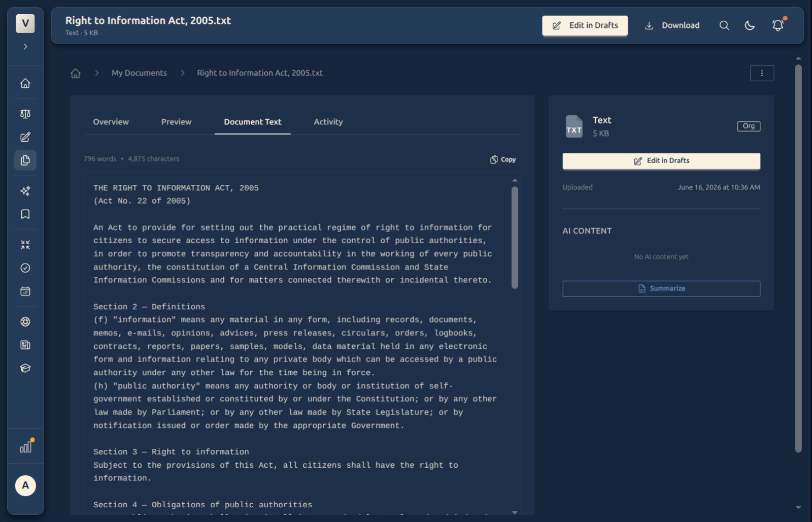
Task: Download the Right to Information Act file
Action: click(x=672, y=25)
